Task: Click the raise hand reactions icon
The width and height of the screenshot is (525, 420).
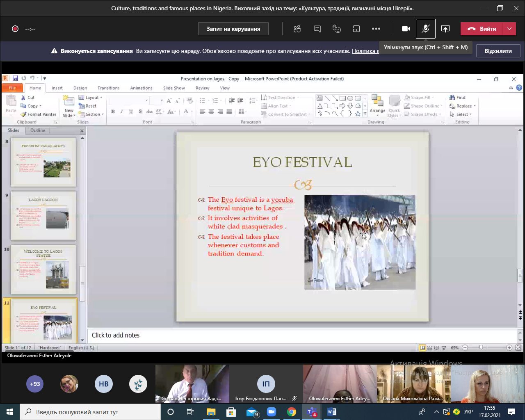Action: (337, 29)
